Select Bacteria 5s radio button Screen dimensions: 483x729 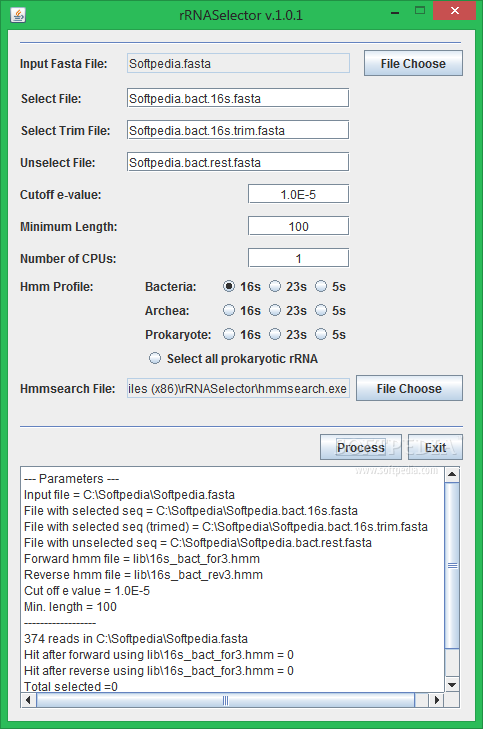click(321, 286)
